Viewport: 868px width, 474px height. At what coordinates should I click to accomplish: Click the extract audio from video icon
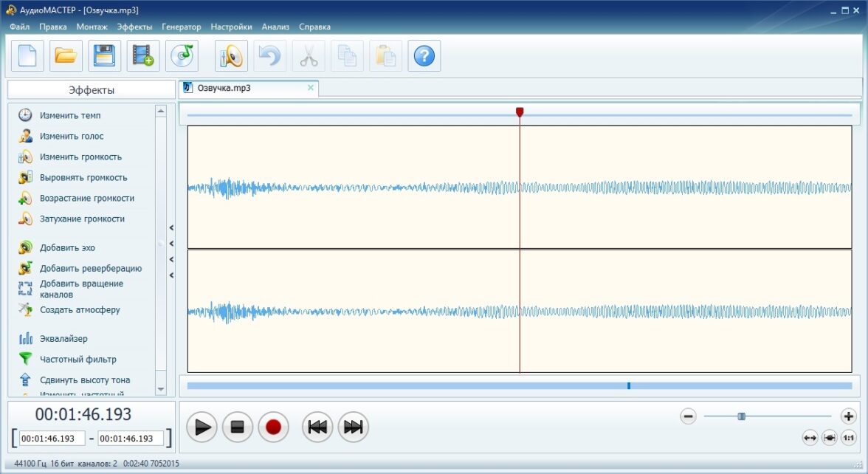[143, 56]
